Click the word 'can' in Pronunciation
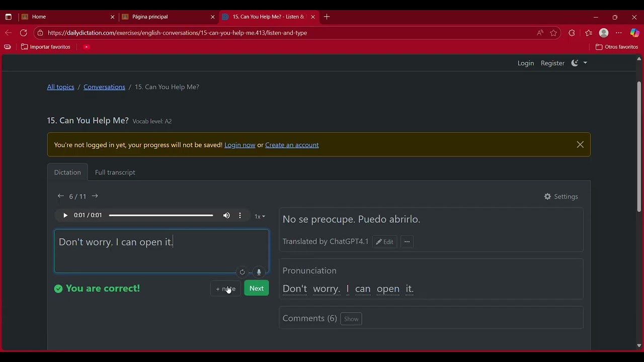The image size is (644, 362). 363,289
